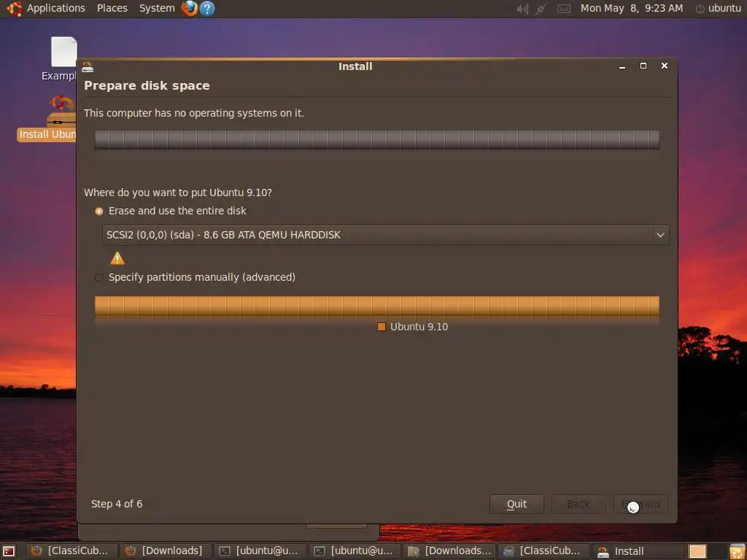Click the Show Desktop panel icon
This screenshot has height=560, width=747.
[x=9, y=551]
